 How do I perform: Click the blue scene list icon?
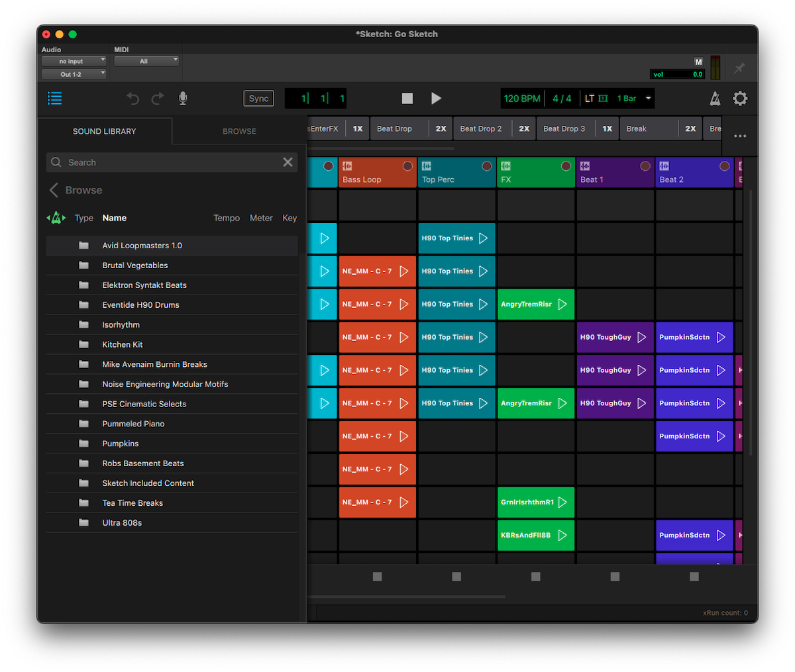click(x=54, y=98)
